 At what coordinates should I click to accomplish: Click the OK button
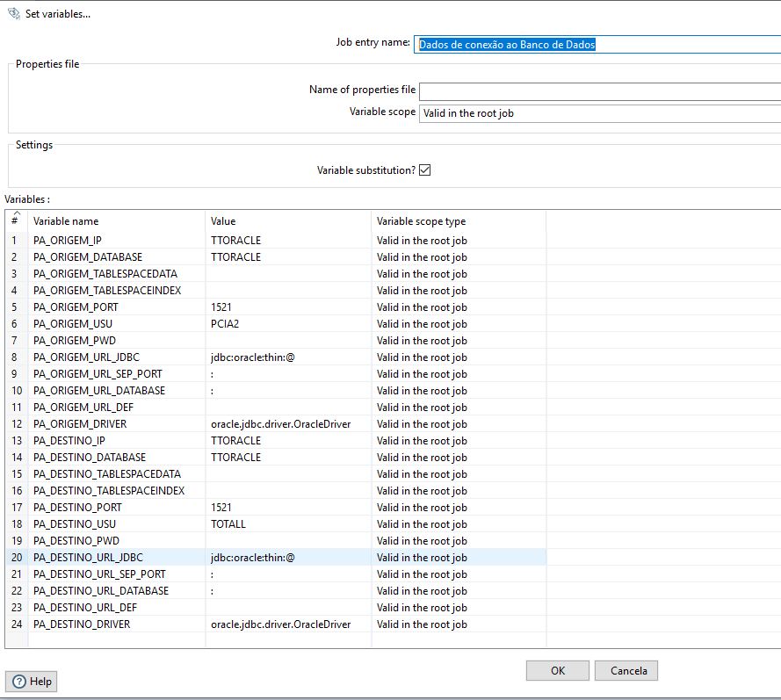click(x=557, y=671)
